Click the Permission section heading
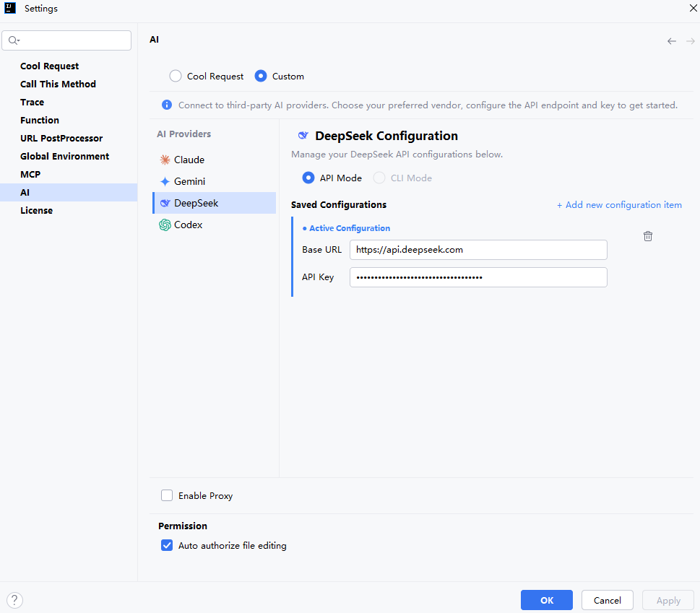Screen dimensions: 700x613 point(183,526)
